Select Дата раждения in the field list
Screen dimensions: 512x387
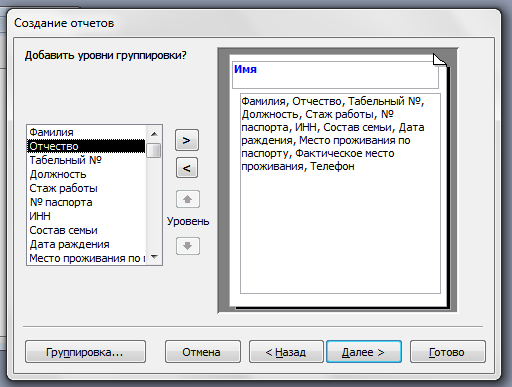coord(86,244)
